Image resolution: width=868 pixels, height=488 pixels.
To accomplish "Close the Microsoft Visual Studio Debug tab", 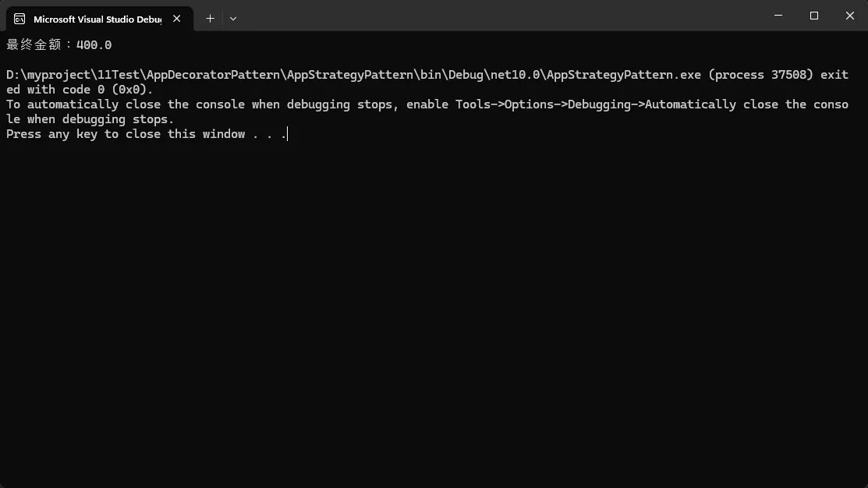I will tap(177, 19).
